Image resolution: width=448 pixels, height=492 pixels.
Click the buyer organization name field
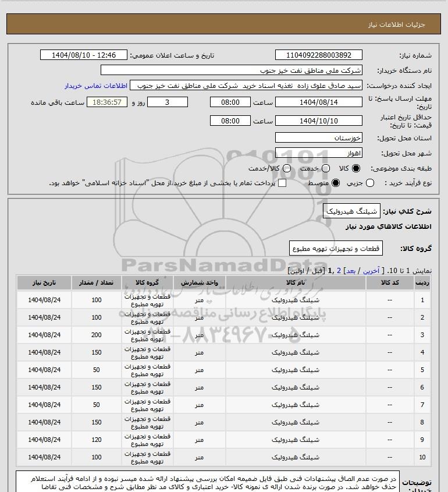click(x=232, y=70)
